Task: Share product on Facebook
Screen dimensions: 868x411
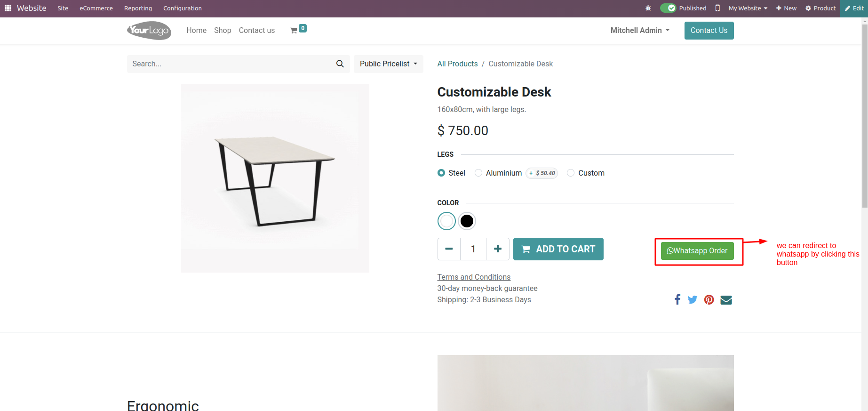Action: coord(677,299)
